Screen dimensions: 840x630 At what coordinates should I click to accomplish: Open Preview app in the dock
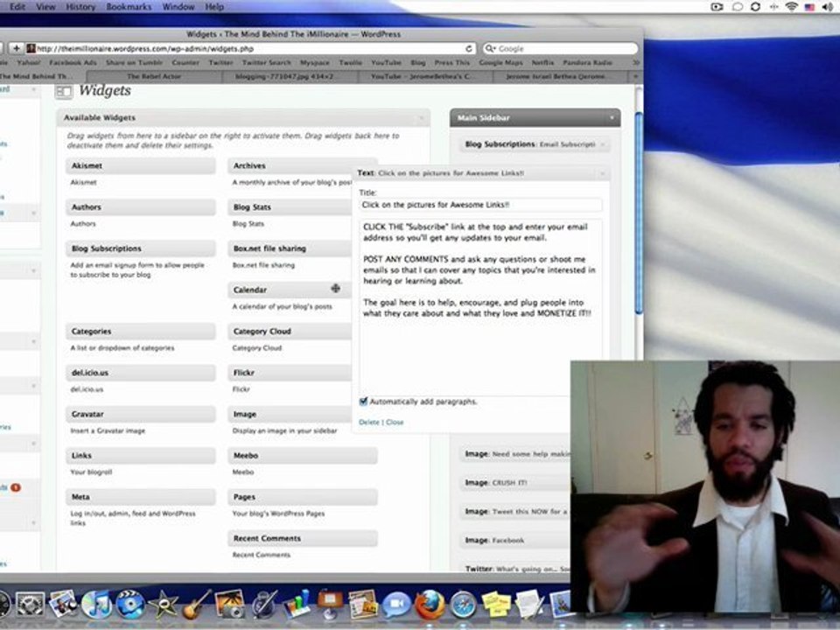[x=63, y=605]
